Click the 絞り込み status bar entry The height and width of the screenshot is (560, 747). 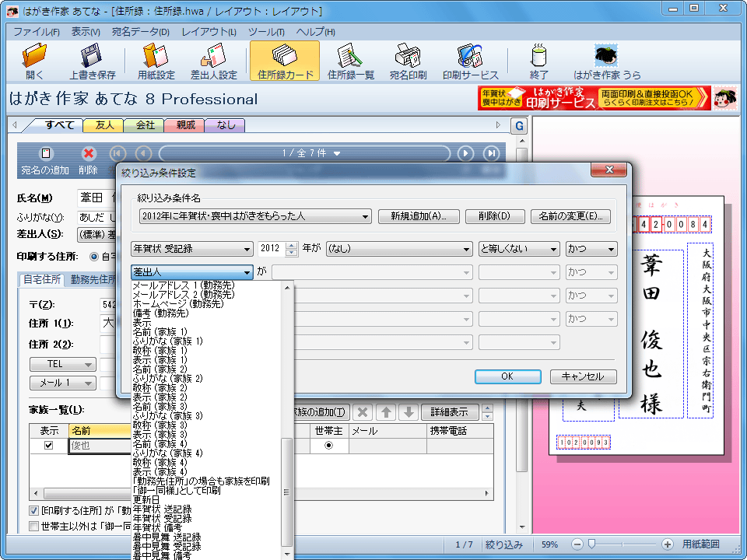click(x=504, y=544)
